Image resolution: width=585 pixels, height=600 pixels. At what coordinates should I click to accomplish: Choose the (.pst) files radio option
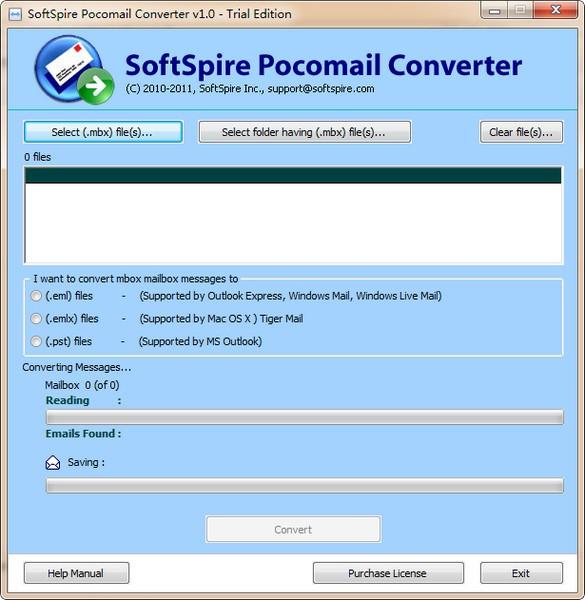pyautogui.click(x=36, y=341)
